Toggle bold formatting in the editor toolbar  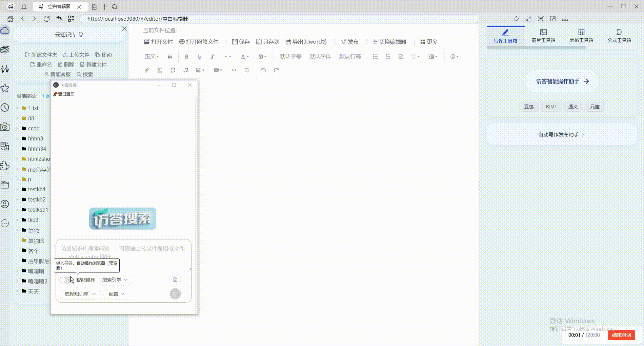(186, 57)
